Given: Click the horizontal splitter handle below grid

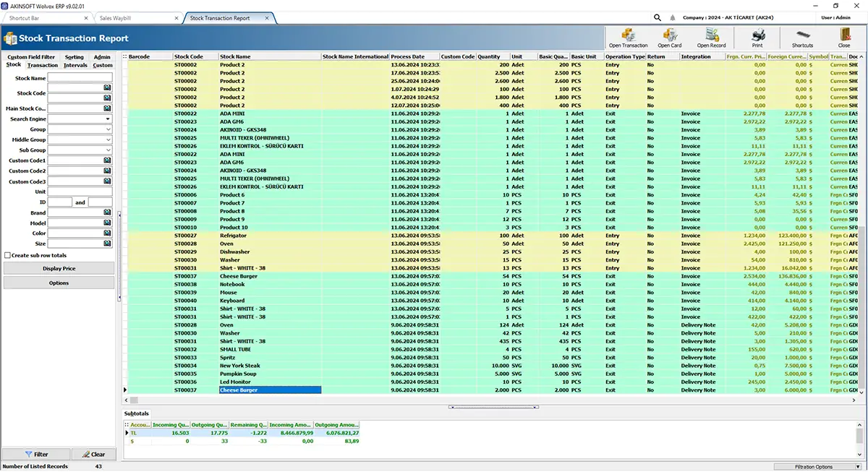Looking at the screenshot, I should click(x=494, y=407).
